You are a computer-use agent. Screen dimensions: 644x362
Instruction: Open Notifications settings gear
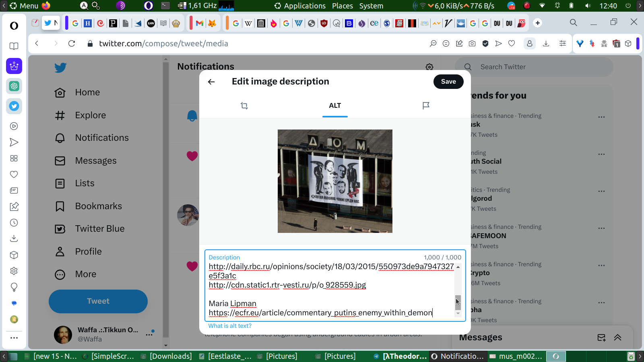(x=429, y=67)
